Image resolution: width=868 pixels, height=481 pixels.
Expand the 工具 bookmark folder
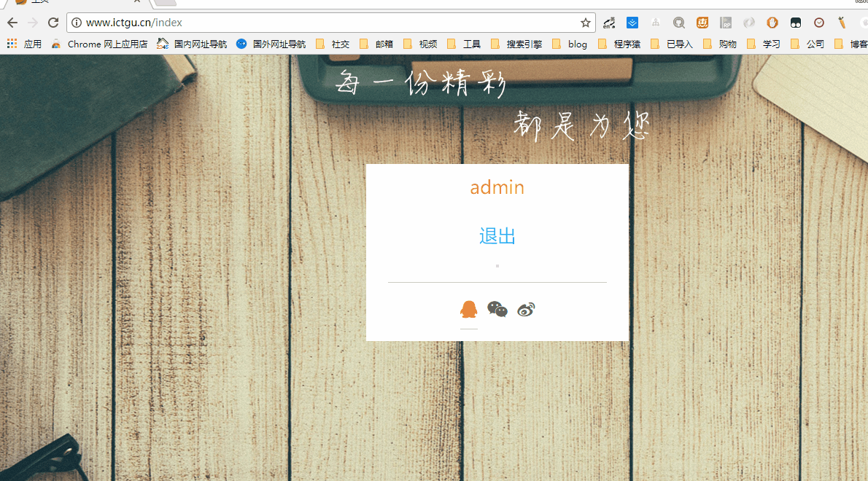[464, 44]
